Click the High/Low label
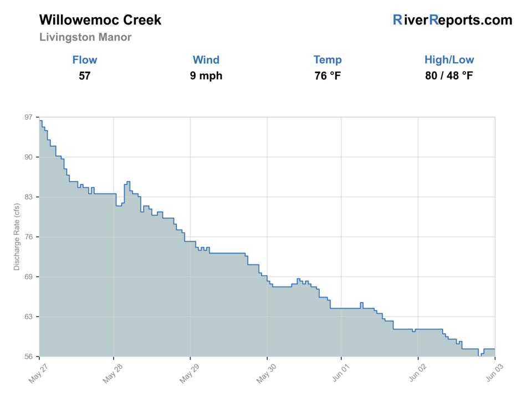This screenshot has width=532, height=399. tap(449, 60)
